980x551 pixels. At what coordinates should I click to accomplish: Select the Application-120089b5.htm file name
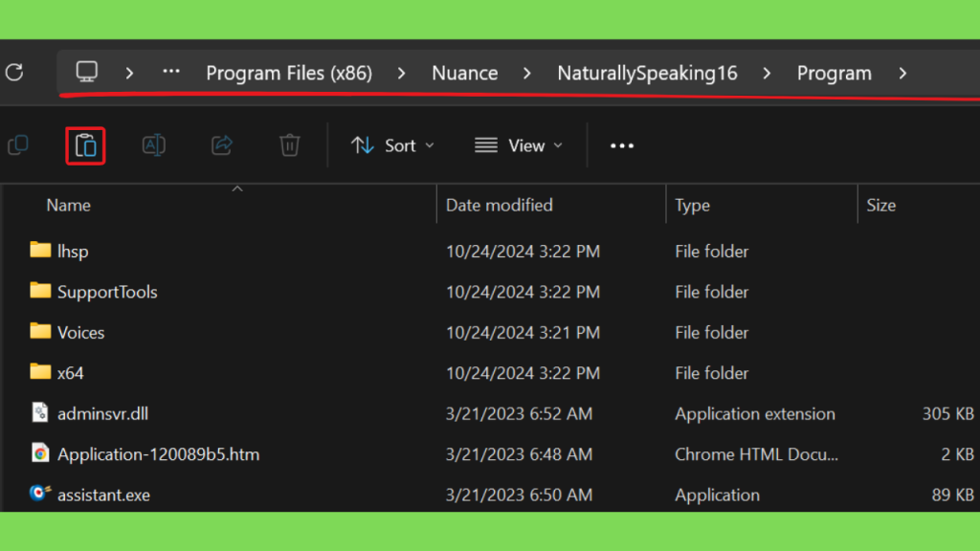[159, 454]
